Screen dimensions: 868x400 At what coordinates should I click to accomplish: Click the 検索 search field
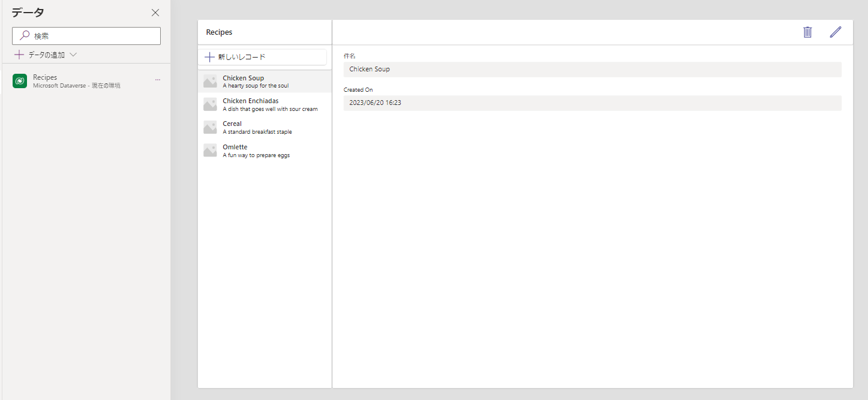[86, 36]
